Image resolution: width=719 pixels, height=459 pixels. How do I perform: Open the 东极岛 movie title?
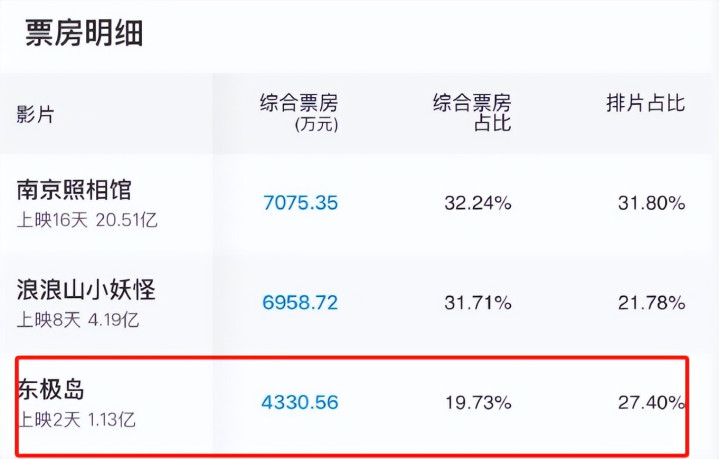[x=50, y=390]
